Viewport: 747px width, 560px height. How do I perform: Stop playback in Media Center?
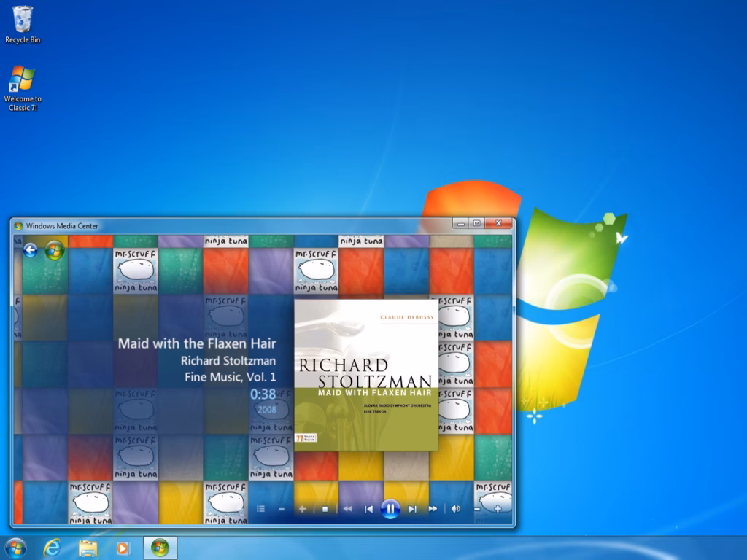[x=325, y=509]
